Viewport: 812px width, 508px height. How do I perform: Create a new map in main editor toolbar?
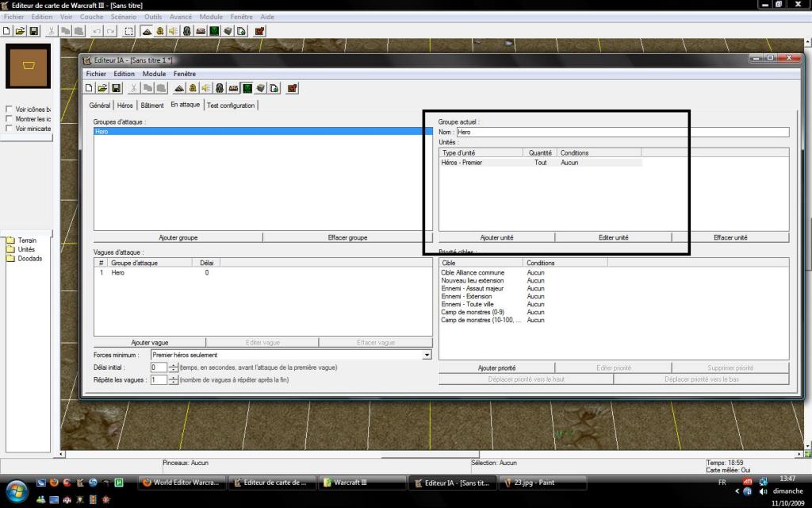coord(6,31)
